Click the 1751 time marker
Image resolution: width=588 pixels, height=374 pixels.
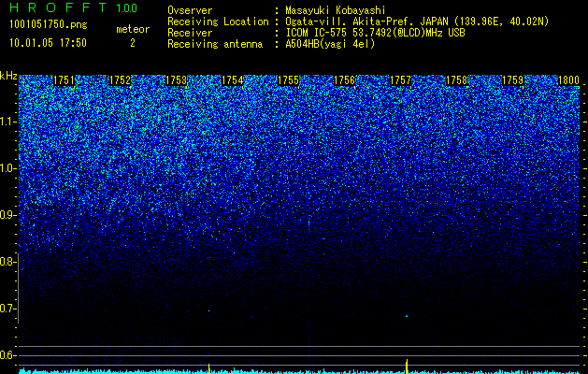[65, 80]
